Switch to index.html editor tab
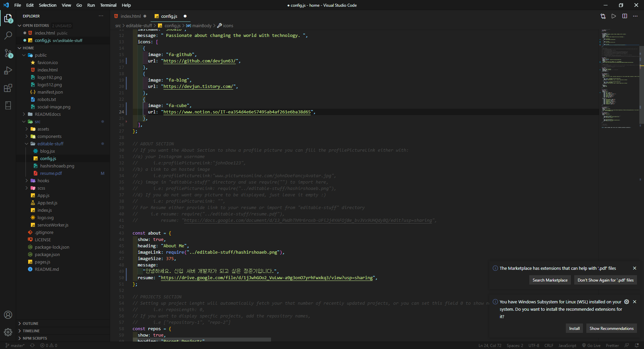 (130, 16)
